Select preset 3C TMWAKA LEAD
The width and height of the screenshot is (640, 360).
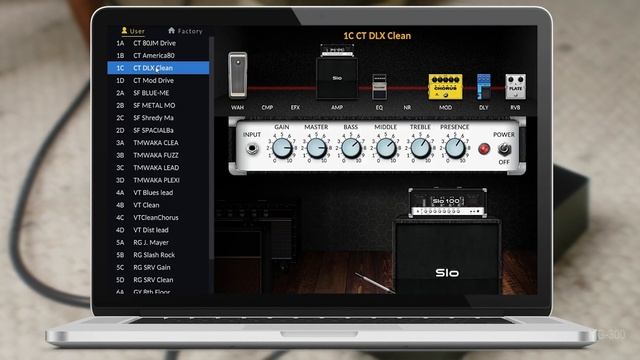[x=158, y=167]
